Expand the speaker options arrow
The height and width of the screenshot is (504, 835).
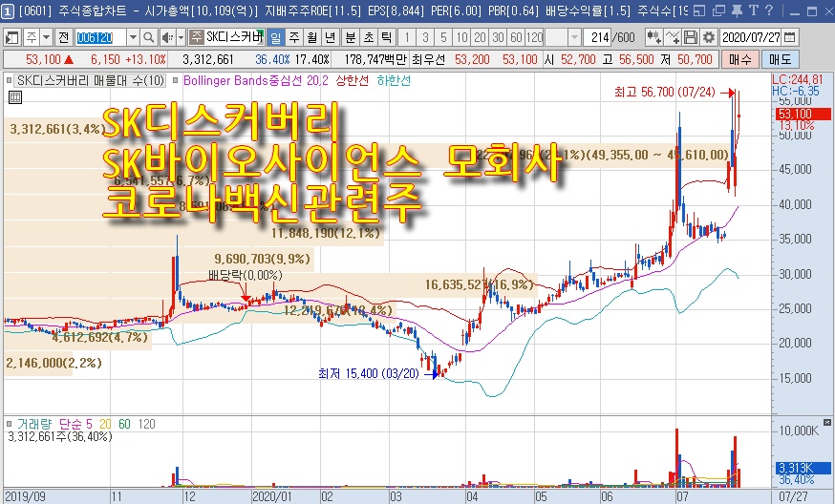pyautogui.click(x=181, y=37)
